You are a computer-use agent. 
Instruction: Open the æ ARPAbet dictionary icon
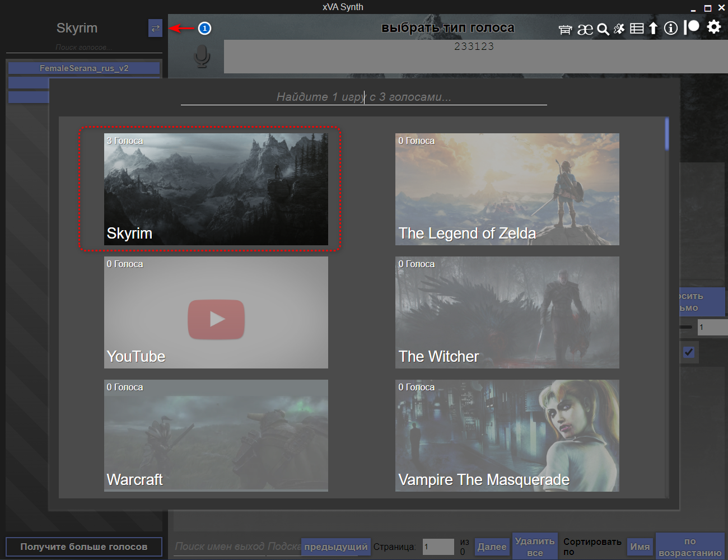tap(585, 30)
